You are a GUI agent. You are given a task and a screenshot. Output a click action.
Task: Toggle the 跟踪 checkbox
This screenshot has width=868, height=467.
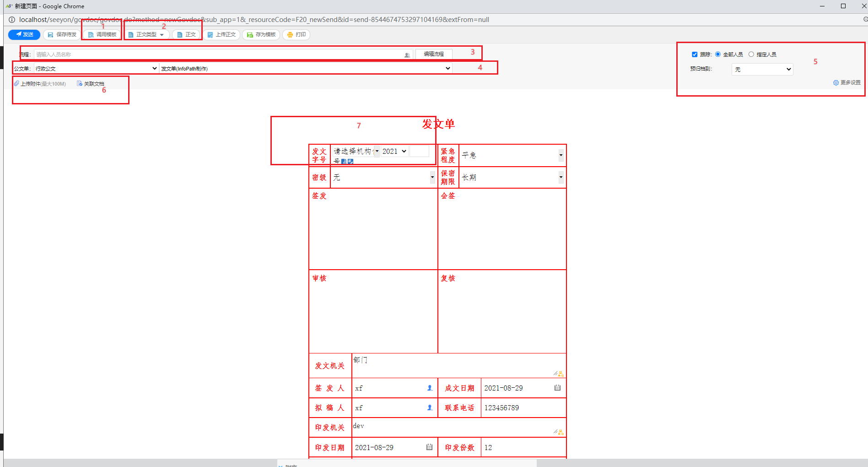[x=695, y=54]
